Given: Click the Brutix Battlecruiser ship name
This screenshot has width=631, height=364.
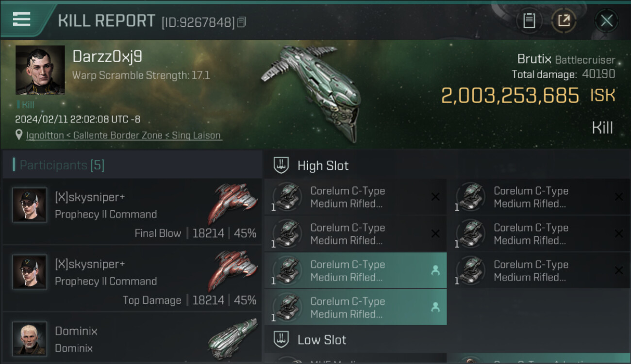Looking at the screenshot, I should [x=566, y=60].
